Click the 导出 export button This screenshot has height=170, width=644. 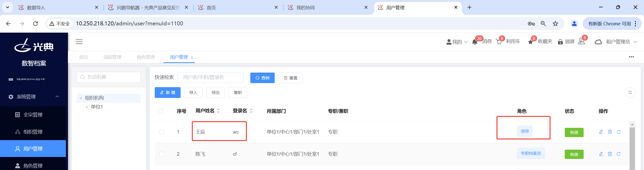coord(216,93)
